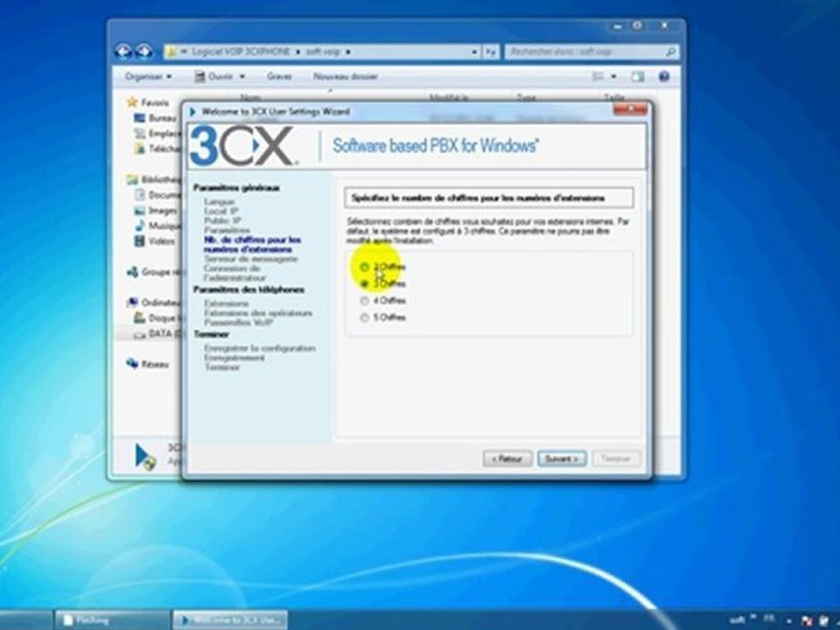Click the Modifié le column header
This screenshot has width=840, height=630.
pyautogui.click(x=449, y=97)
